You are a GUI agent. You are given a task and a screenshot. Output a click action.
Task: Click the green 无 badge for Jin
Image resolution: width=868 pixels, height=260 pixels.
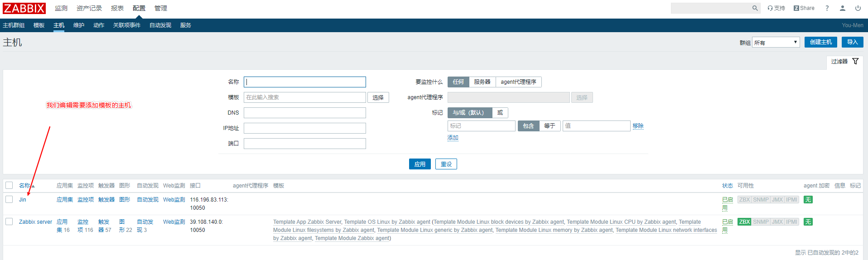click(x=808, y=200)
